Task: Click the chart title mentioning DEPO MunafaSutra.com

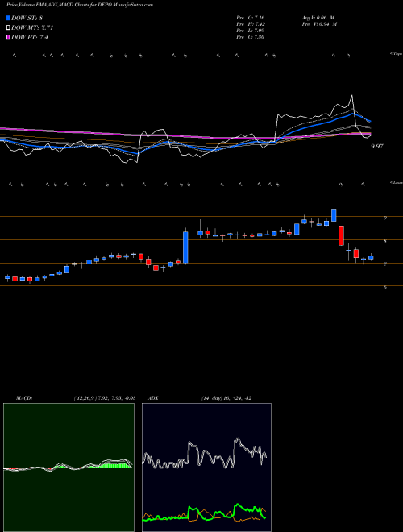Action: (x=80, y=5)
